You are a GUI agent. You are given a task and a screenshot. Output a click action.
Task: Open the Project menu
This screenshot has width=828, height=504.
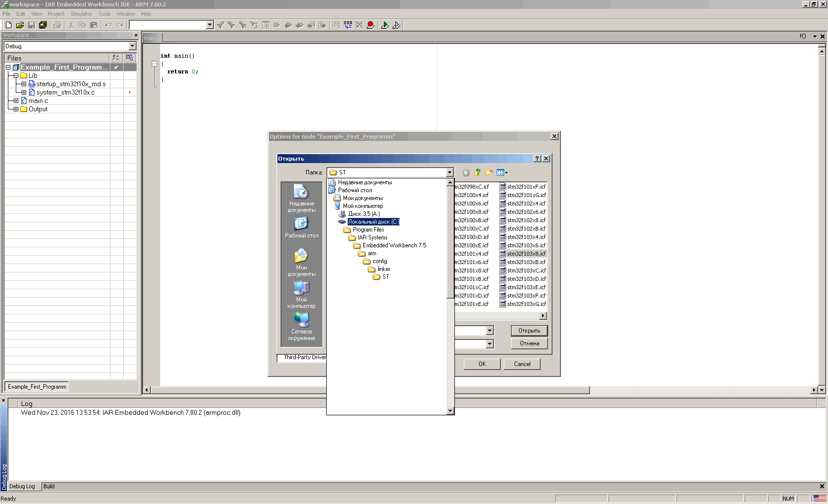(56, 14)
